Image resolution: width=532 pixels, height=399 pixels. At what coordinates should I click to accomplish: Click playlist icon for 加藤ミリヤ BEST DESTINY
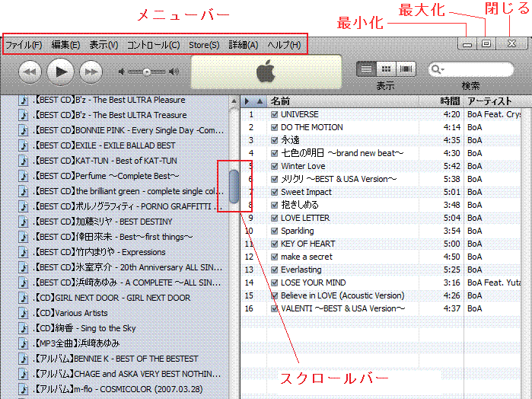coord(24,222)
